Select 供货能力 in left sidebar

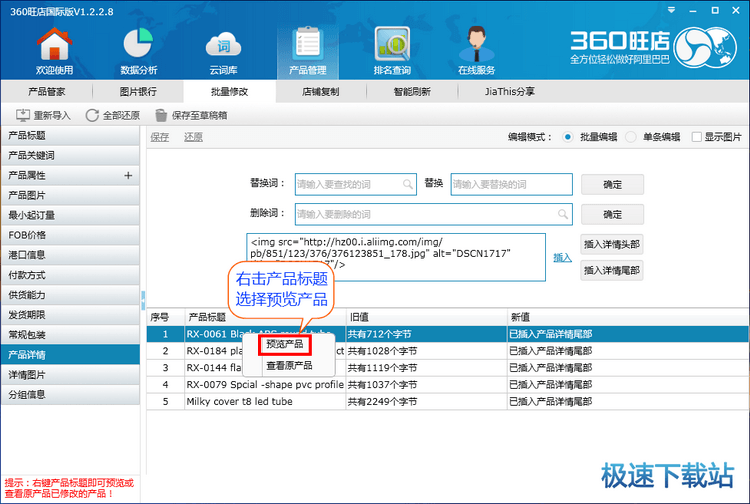[70, 295]
